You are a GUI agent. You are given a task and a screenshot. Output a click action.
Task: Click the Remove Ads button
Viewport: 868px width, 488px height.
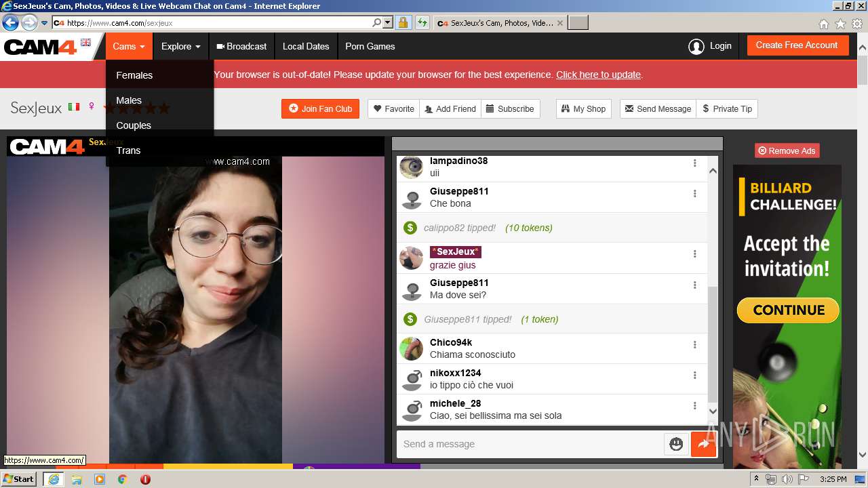787,150
